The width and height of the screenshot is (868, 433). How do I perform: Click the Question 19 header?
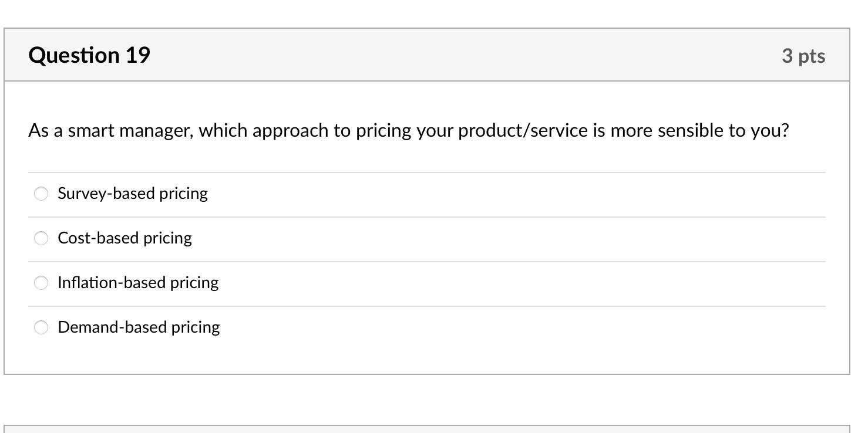tap(89, 55)
